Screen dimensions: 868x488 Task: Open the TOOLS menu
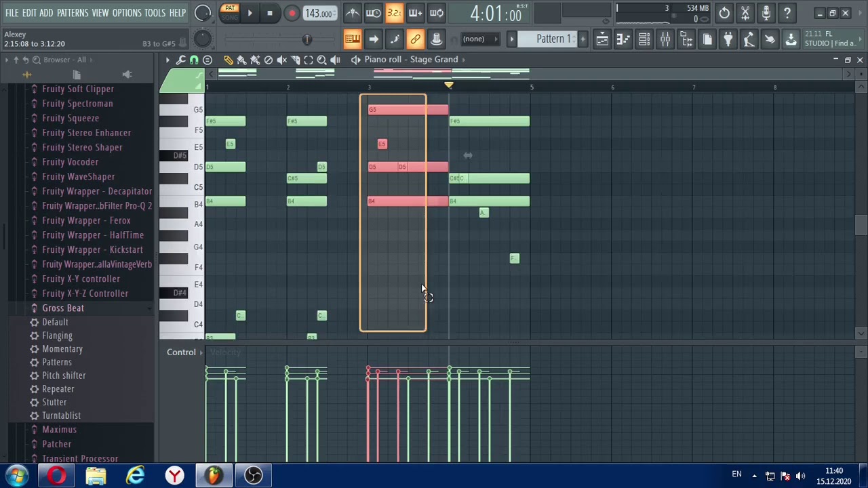[155, 13]
